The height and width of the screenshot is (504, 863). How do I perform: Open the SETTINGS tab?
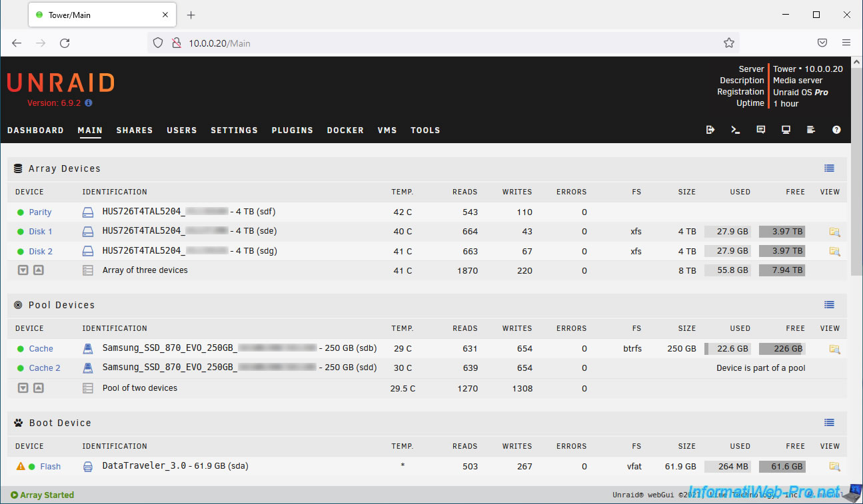coord(234,130)
